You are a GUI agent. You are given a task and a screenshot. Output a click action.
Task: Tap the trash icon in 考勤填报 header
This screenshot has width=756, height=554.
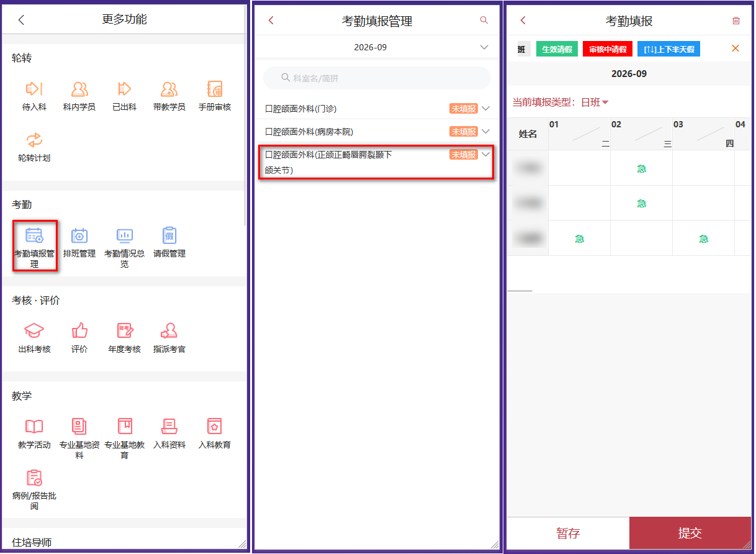tap(736, 20)
